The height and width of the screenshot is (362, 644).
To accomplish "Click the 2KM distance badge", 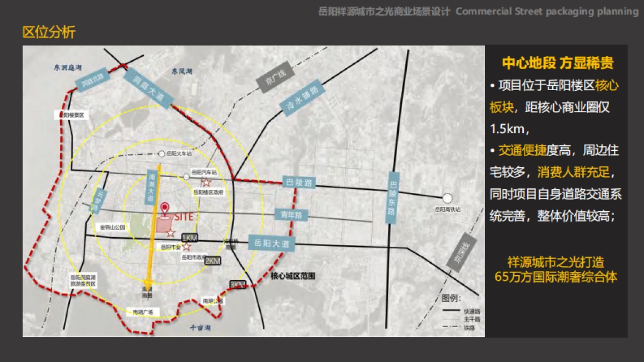I will [x=213, y=261].
